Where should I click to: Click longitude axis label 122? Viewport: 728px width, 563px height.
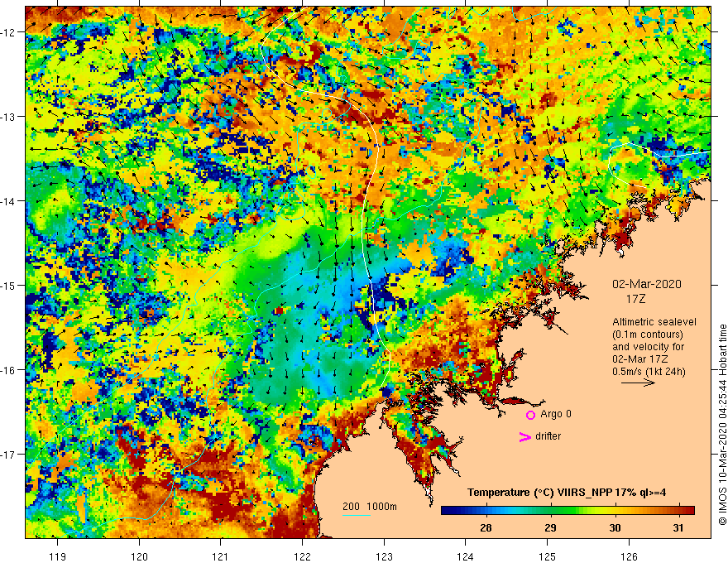pyautogui.click(x=302, y=556)
